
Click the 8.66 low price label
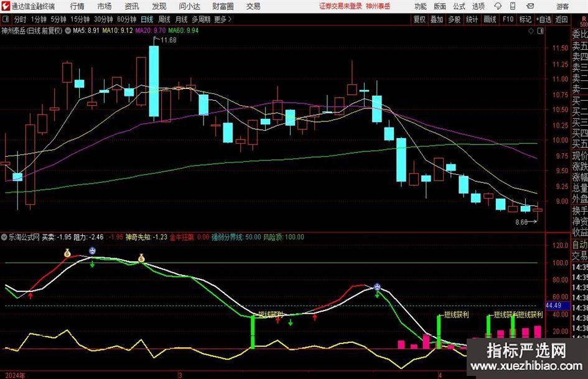coord(521,222)
